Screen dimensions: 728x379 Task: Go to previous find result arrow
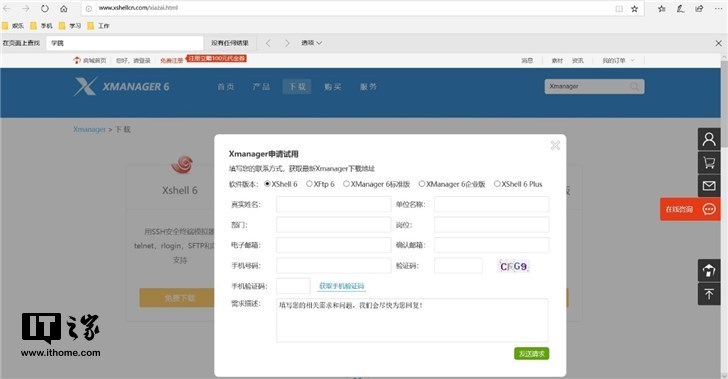268,43
